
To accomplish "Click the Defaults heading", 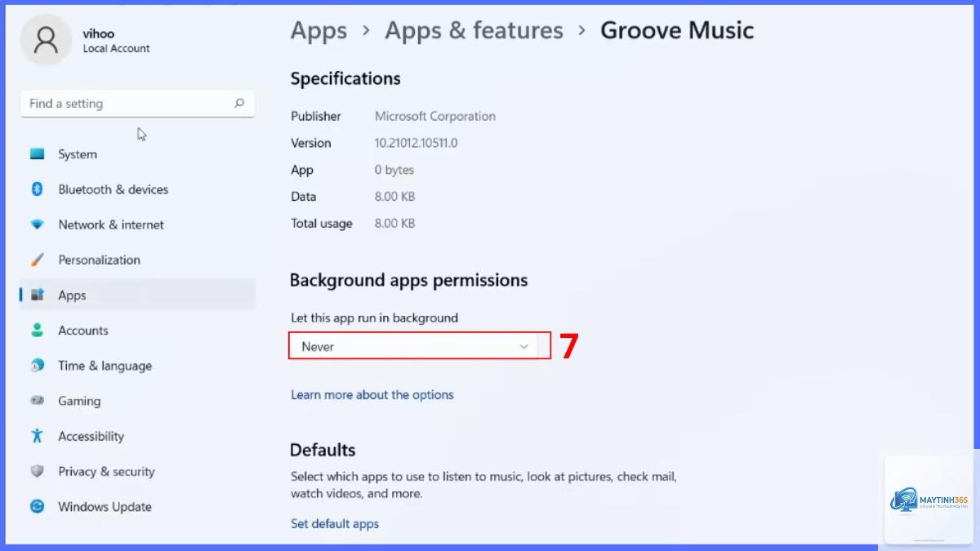I will click(323, 450).
